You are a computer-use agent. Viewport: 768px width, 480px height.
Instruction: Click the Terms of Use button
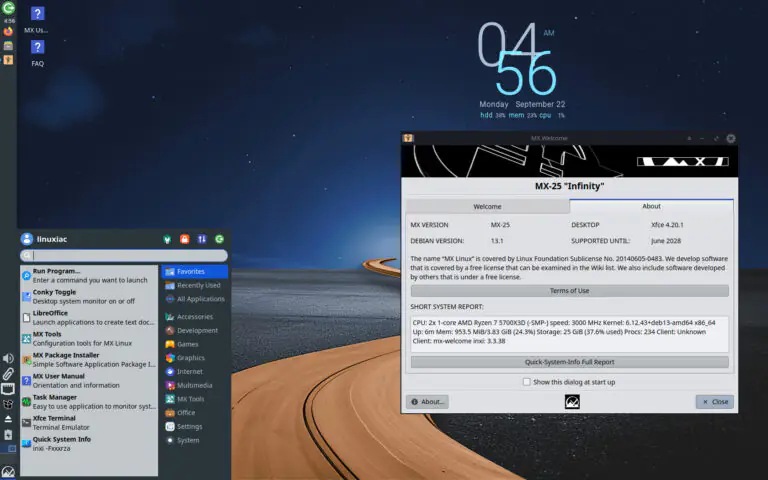tap(569, 291)
